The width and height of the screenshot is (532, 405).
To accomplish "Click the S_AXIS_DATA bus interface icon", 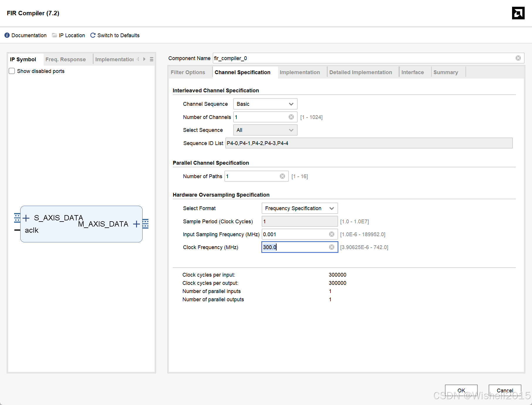I will tap(17, 218).
